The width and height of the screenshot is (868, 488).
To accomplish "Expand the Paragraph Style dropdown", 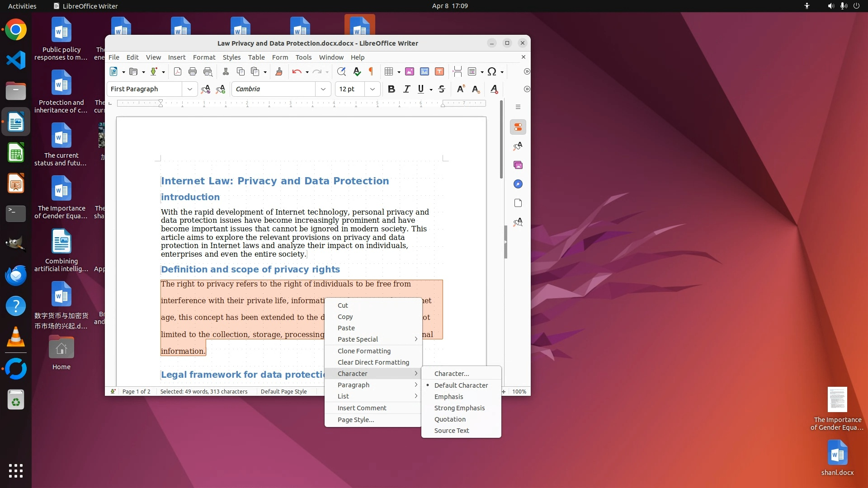I will [190, 89].
